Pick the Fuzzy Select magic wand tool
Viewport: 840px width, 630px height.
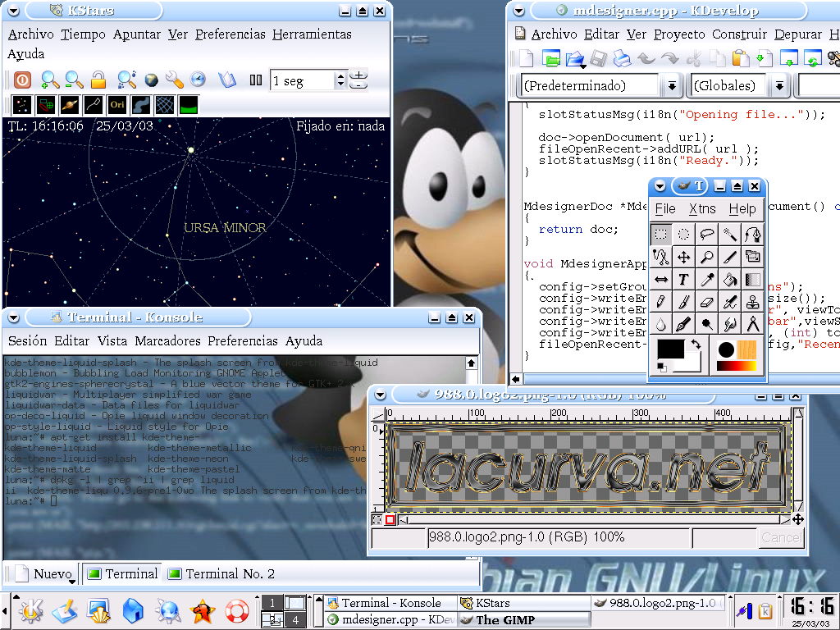(x=729, y=234)
